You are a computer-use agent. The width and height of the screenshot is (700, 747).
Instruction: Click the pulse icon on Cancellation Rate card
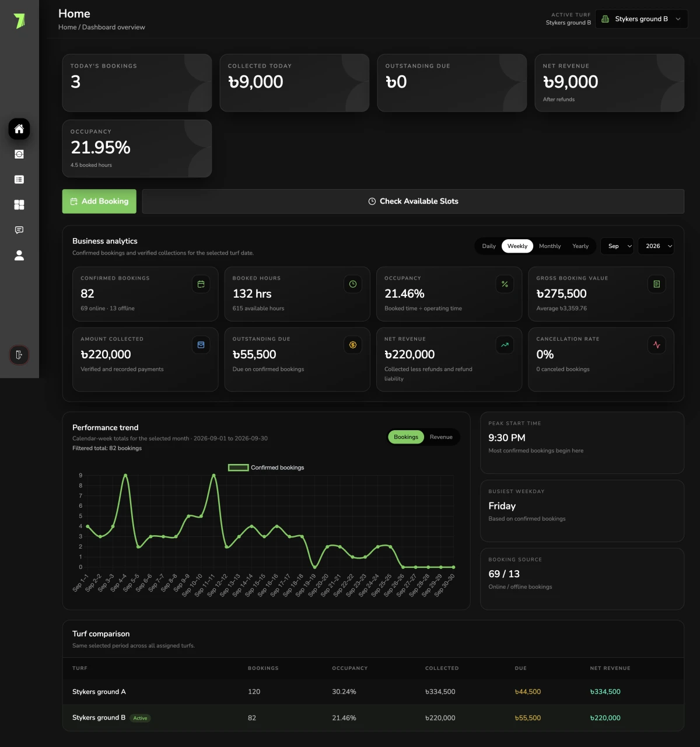(x=656, y=345)
